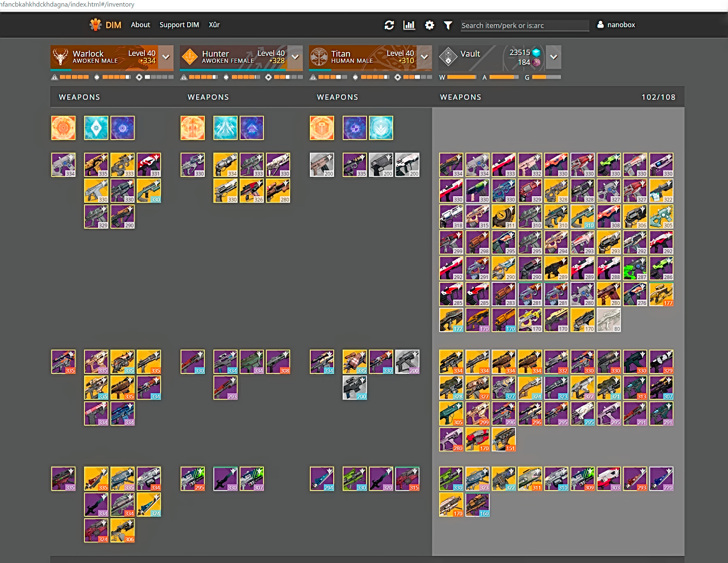The image size is (728, 563).
Task: Expand the Hunter character dropdown chevron
Action: (295, 57)
